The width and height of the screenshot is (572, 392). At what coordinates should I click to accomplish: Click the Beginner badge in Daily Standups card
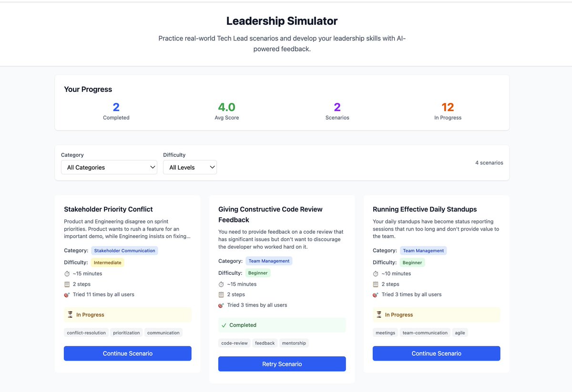412,262
